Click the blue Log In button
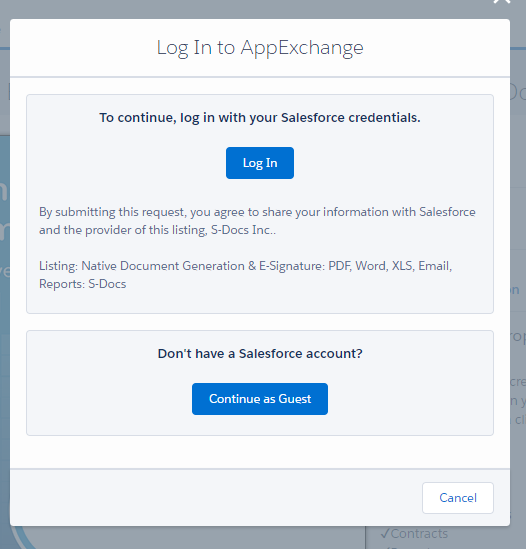This screenshot has height=549, width=526. pyautogui.click(x=259, y=163)
